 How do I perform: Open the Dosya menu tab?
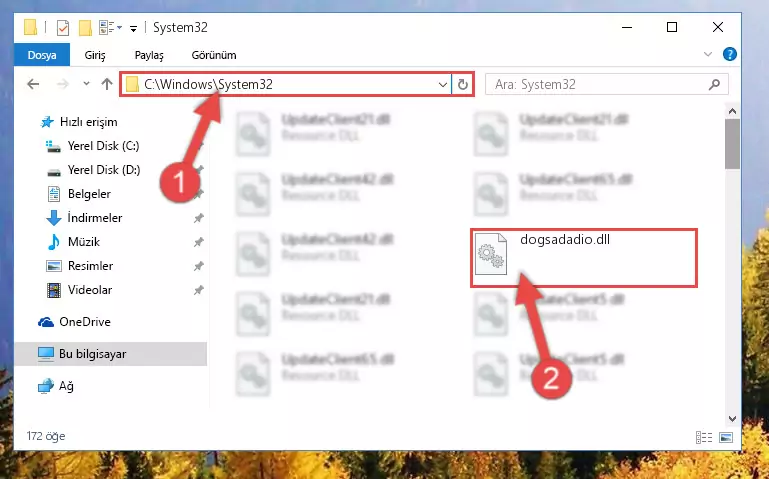42,55
